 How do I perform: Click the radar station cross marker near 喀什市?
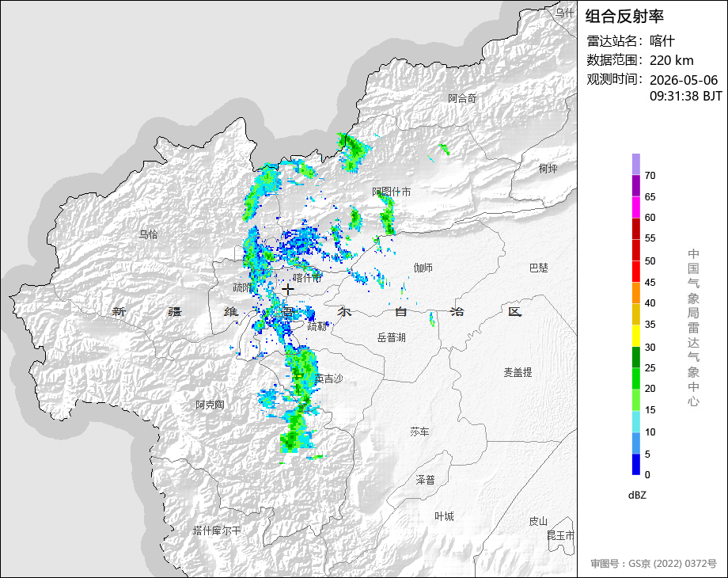point(288,290)
